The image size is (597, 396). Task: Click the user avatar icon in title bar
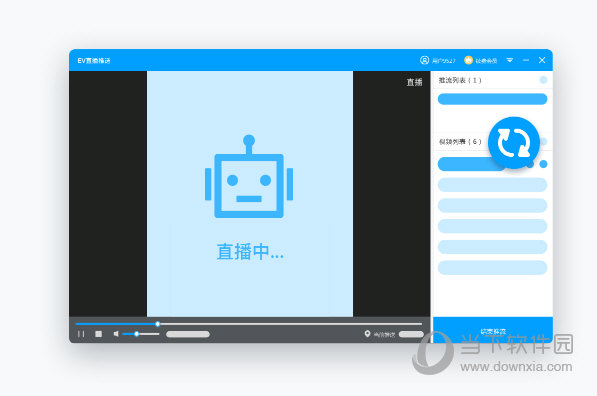point(424,60)
